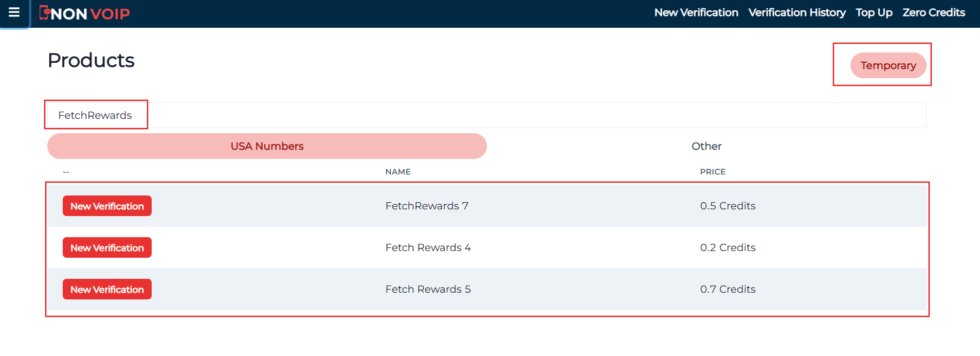The image size is (980, 356).
Task: Go to Verification History
Action: (x=797, y=12)
